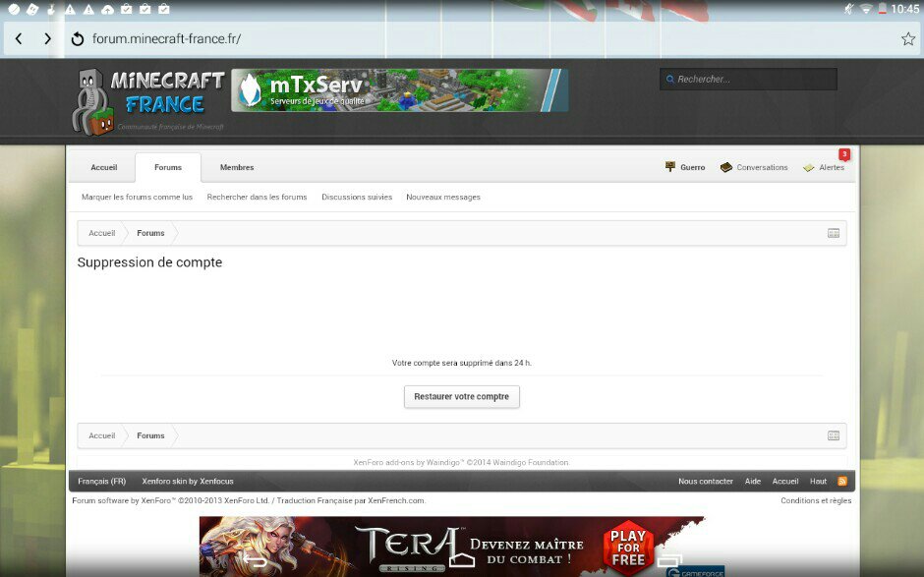Open the Guerro account menu
This screenshot has width=924, height=577.
[x=685, y=167]
